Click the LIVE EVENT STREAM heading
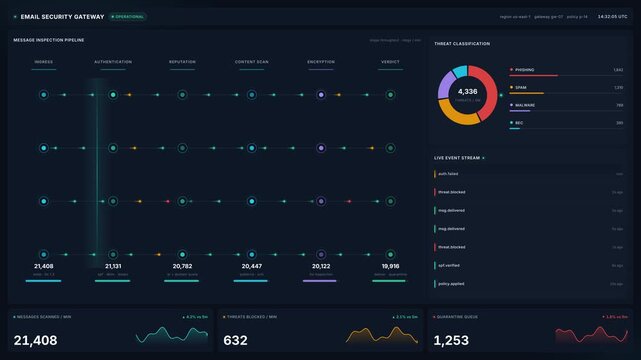The width and height of the screenshot is (641, 360). pyautogui.click(x=457, y=158)
